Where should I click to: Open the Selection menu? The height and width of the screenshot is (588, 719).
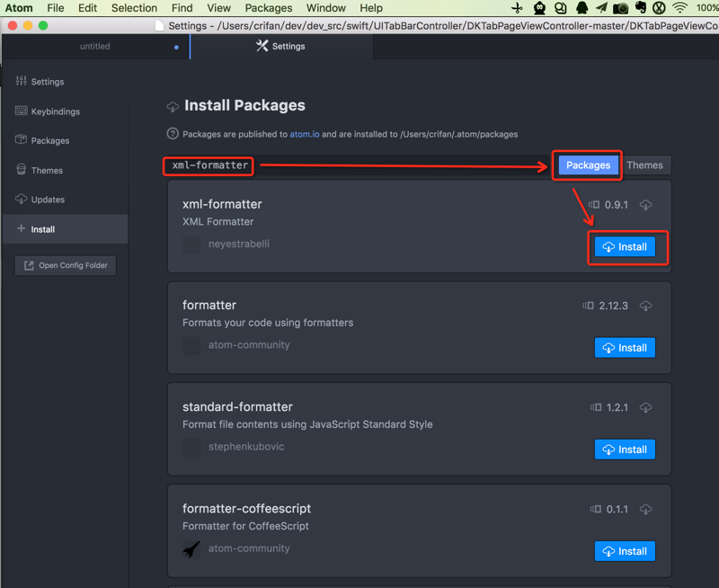click(x=134, y=8)
